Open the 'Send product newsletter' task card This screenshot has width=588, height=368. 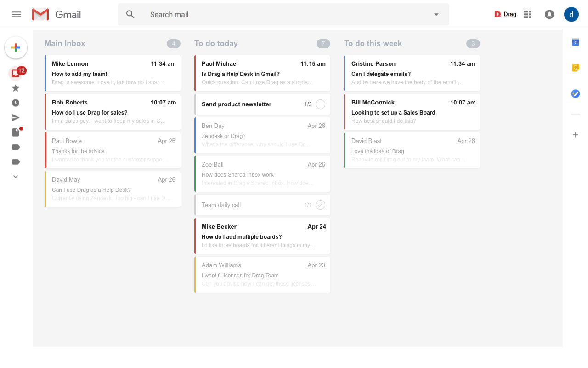point(262,104)
